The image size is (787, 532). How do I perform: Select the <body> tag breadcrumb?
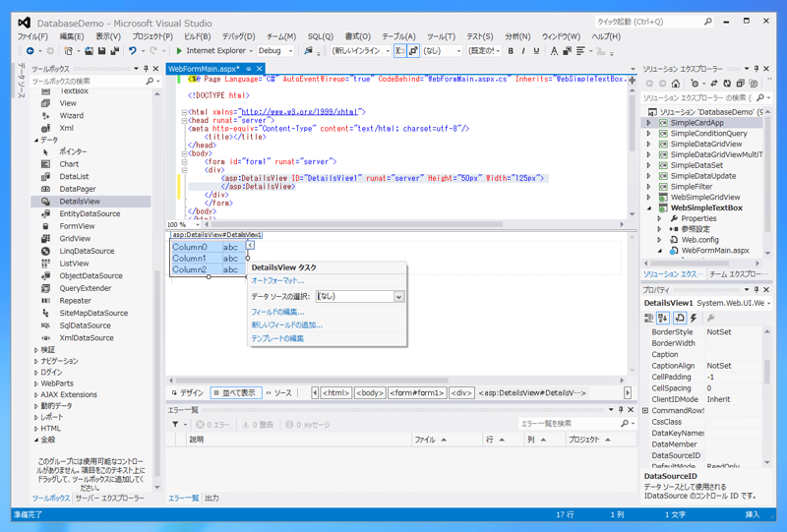pos(370,393)
